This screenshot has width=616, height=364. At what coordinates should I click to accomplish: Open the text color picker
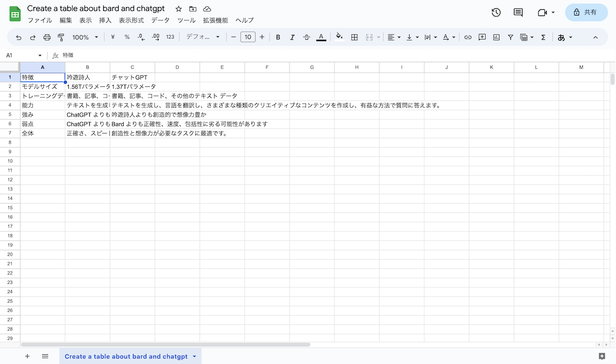point(321,37)
